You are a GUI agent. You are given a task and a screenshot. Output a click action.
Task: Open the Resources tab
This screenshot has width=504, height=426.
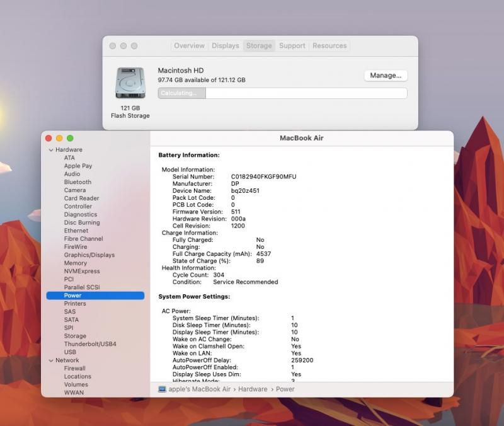329,45
